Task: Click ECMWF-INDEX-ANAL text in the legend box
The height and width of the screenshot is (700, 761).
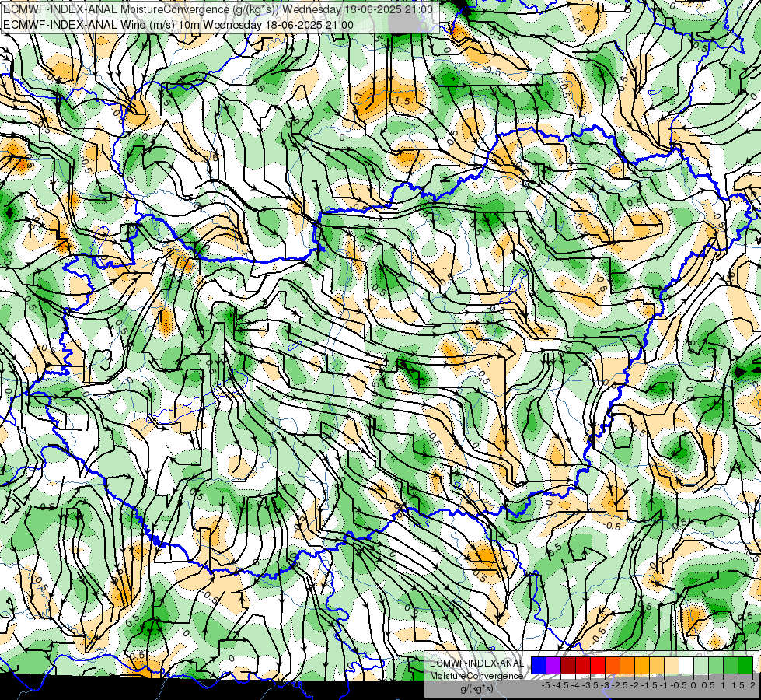Action: click(476, 663)
